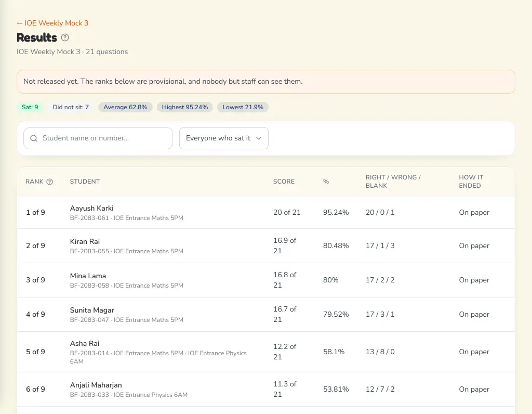Click rank '2 of 9'
Screen dimensions: 532x414
(35, 245)
